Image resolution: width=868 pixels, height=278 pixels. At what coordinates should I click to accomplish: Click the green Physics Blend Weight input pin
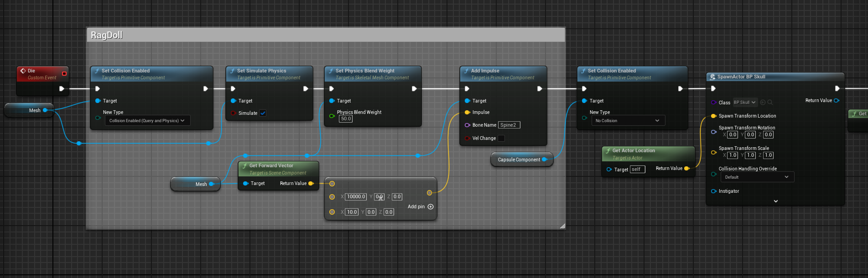pyautogui.click(x=332, y=116)
